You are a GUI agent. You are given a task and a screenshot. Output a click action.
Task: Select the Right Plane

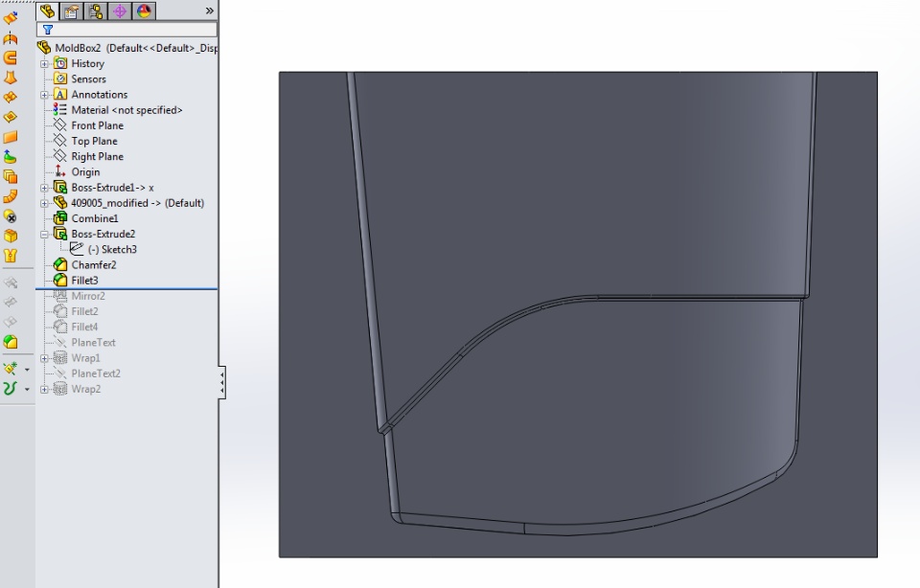pos(88,156)
